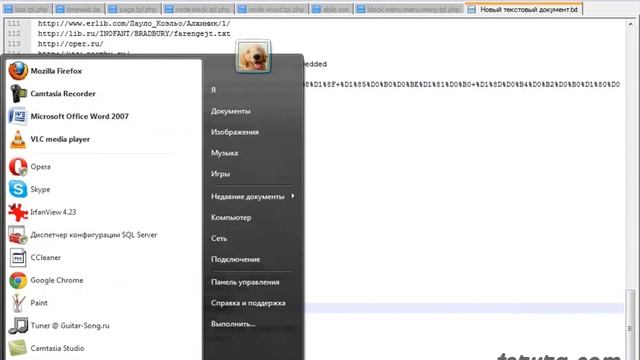Click the Выполнить... command
Image resolution: width=640 pixels, height=360 pixels.
pos(233,324)
